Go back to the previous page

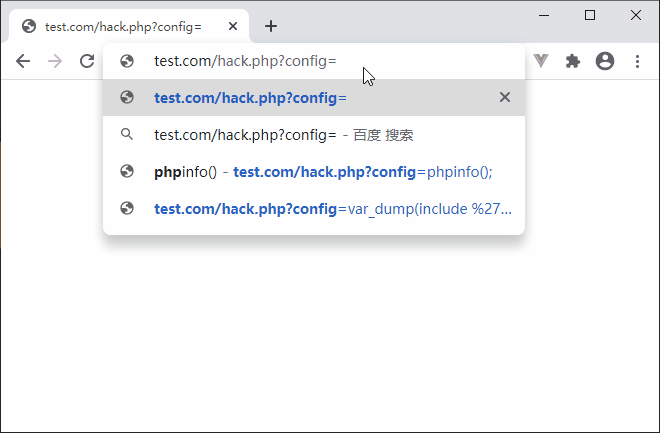(x=23, y=61)
